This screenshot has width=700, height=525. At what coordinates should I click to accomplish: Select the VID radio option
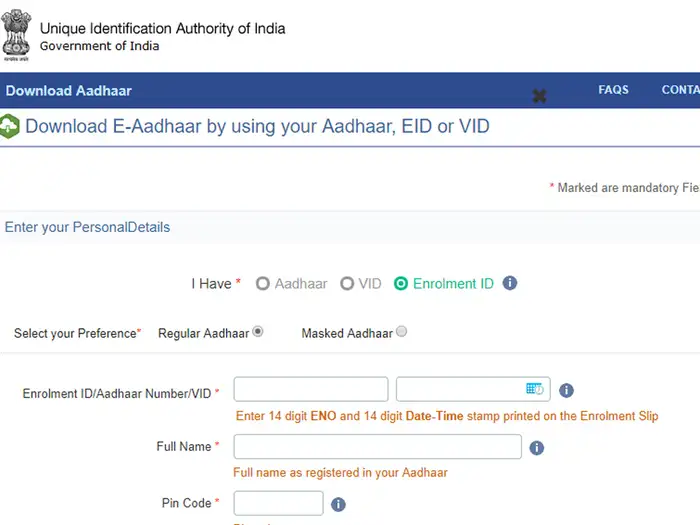(x=347, y=283)
